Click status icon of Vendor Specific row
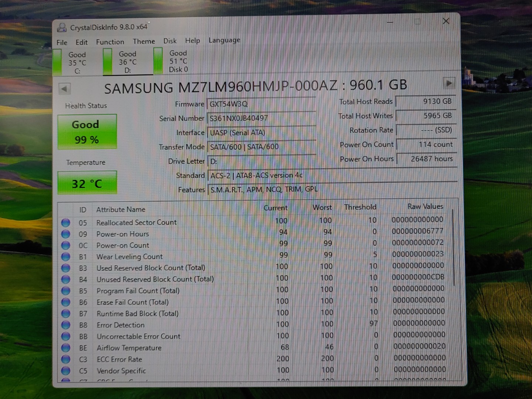This screenshot has width=532, height=399. (66, 371)
